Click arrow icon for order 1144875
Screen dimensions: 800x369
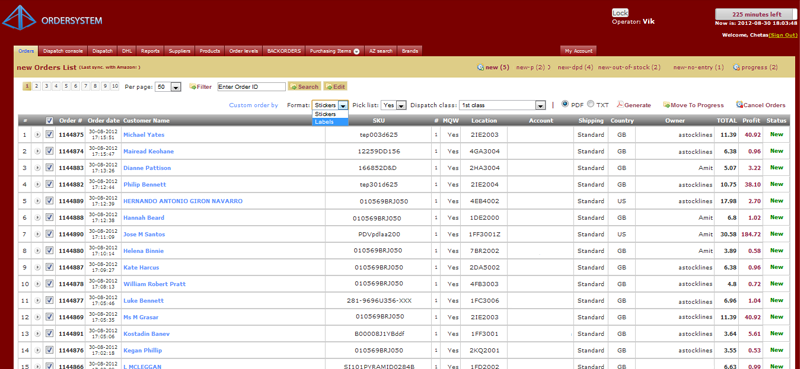click(37, 135)
